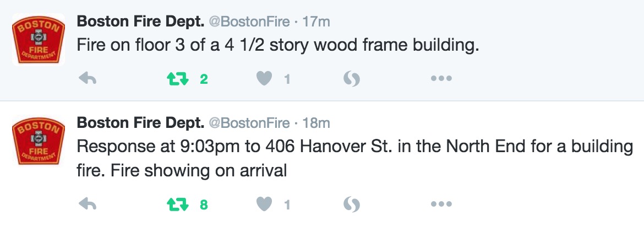Undo retweet on Hanover St. tweet
Viewport: 644px width, 226px height.
coord(178,203)
